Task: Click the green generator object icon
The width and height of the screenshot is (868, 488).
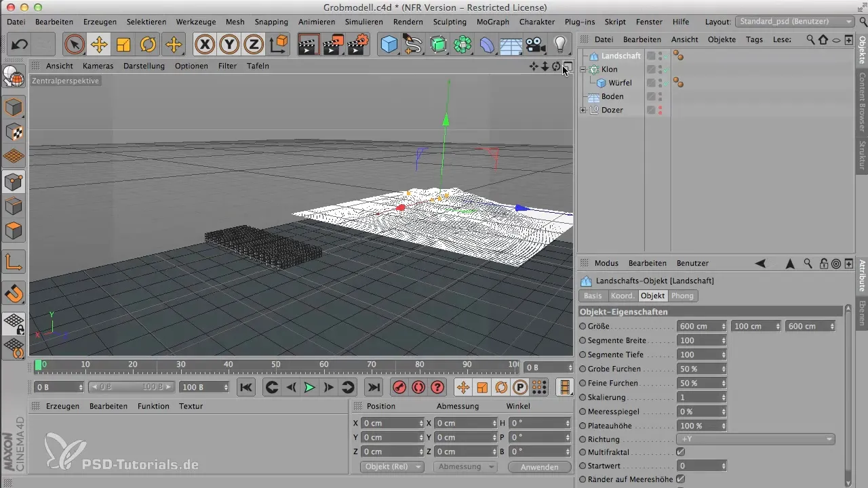Action: 439,45
